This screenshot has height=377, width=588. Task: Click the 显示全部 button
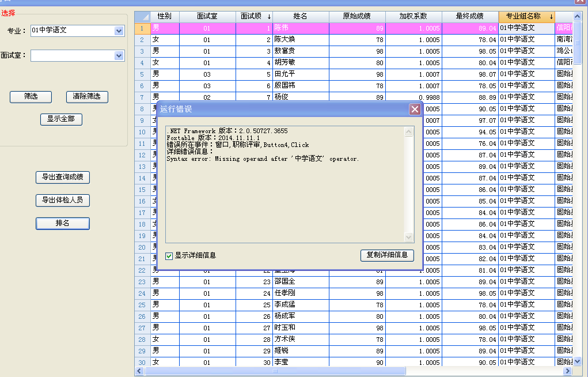tap(61, 119)
